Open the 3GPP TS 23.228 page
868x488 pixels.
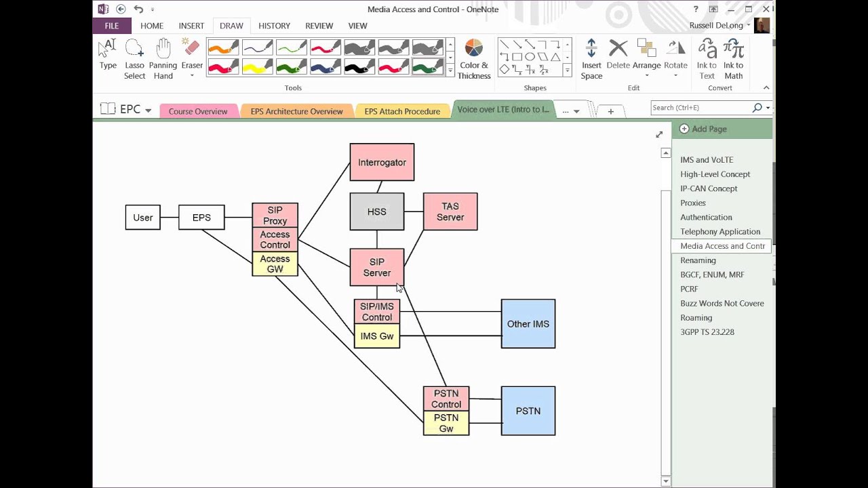707,332
